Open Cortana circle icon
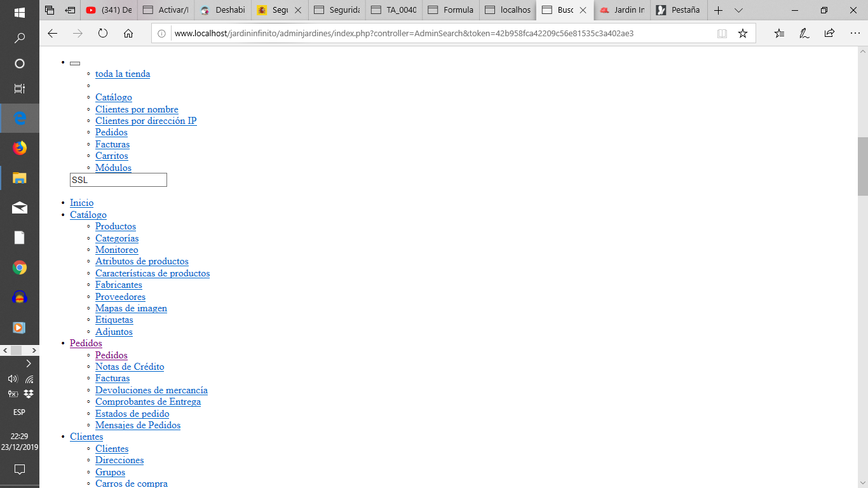The image size is (868, 488). pos(20,64)
